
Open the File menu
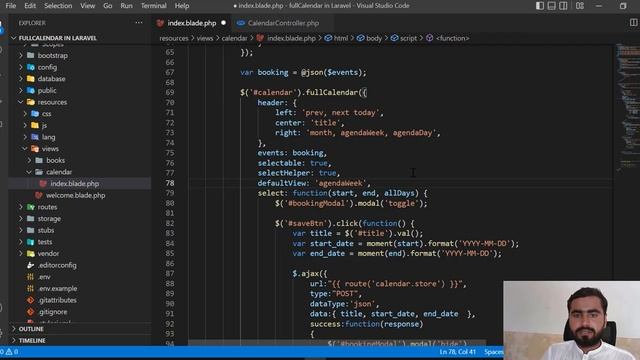tap(11, 6)
